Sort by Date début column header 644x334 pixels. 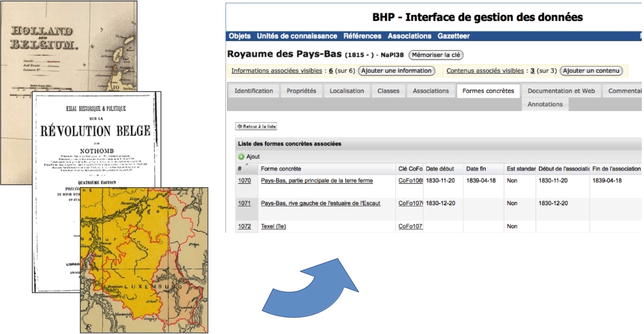(440, 169)
